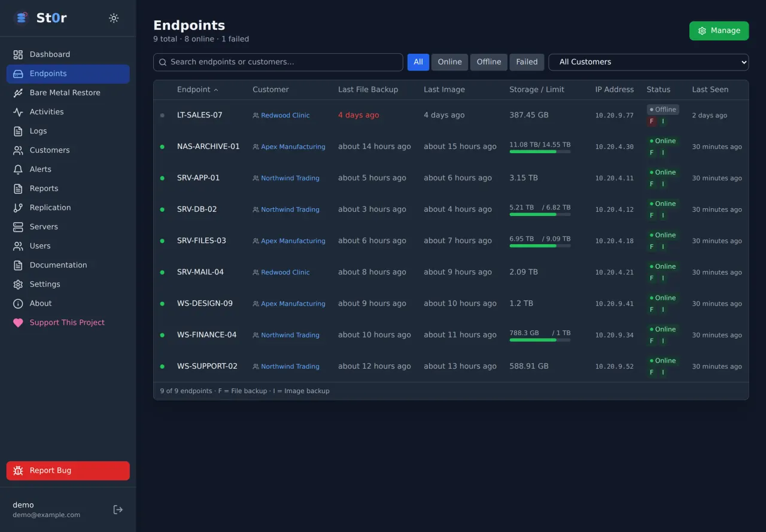The height and width of the screenshot is (532, 766).
Task: Click IP address 10.20.9.77
Action: 615,115
